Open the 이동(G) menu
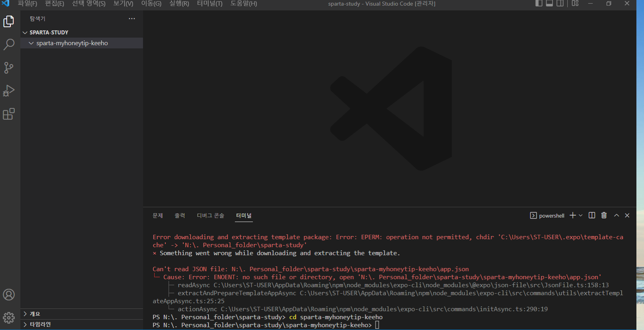 [151, 4]
